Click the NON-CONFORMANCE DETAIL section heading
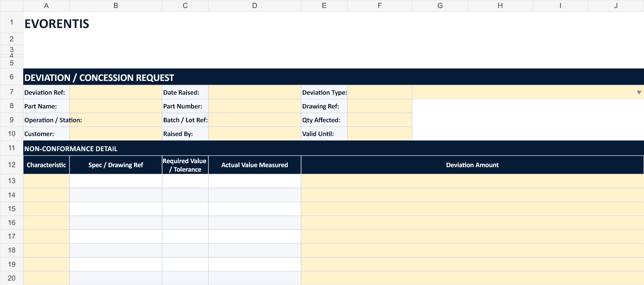This screenshot has height=285, width=644. pyautogui.click(x=71, y=149)
